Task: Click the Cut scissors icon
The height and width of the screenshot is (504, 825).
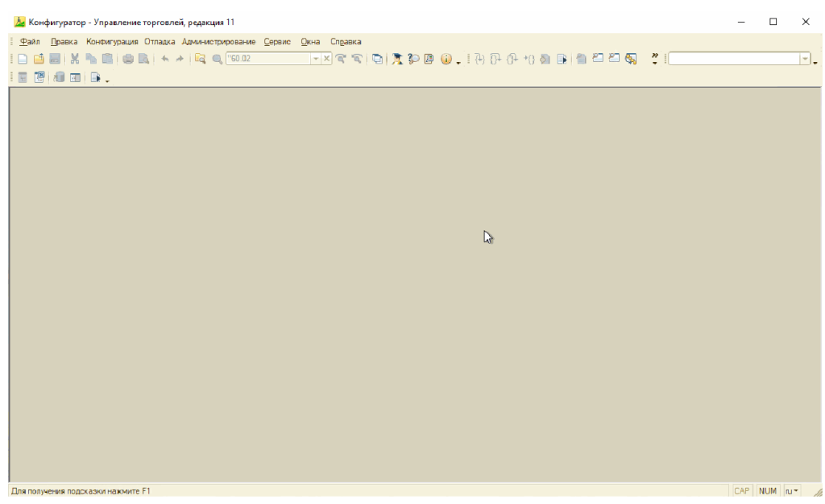Action: point(75,59)
